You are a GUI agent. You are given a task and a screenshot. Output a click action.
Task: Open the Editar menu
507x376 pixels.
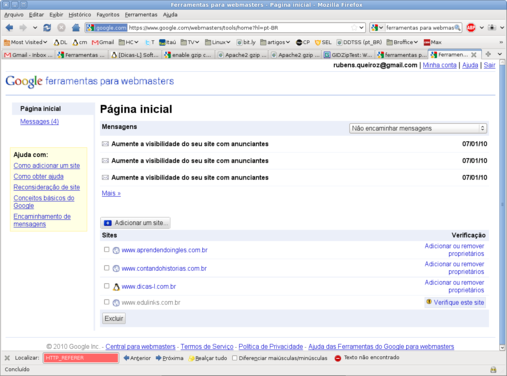click(36, 15)
